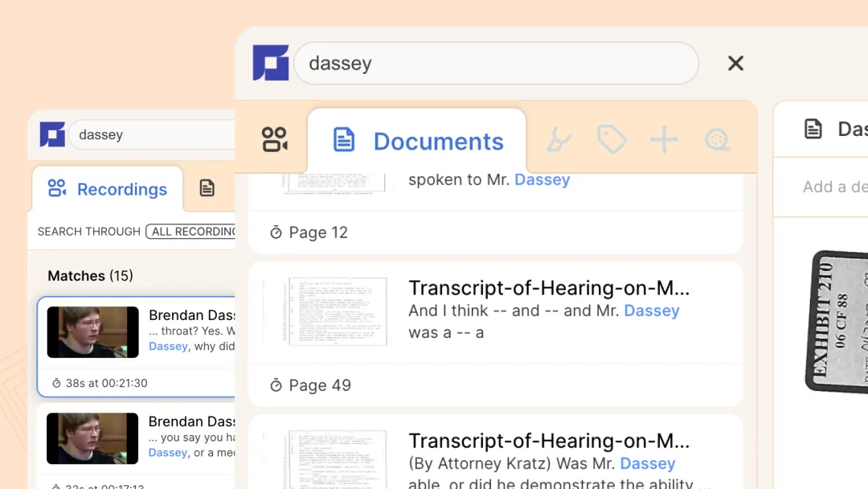Image resolution: width=868 pixels, height=489 pixels.
Task: Click the app logo in the back Recordings window
Action: (52, 134)
